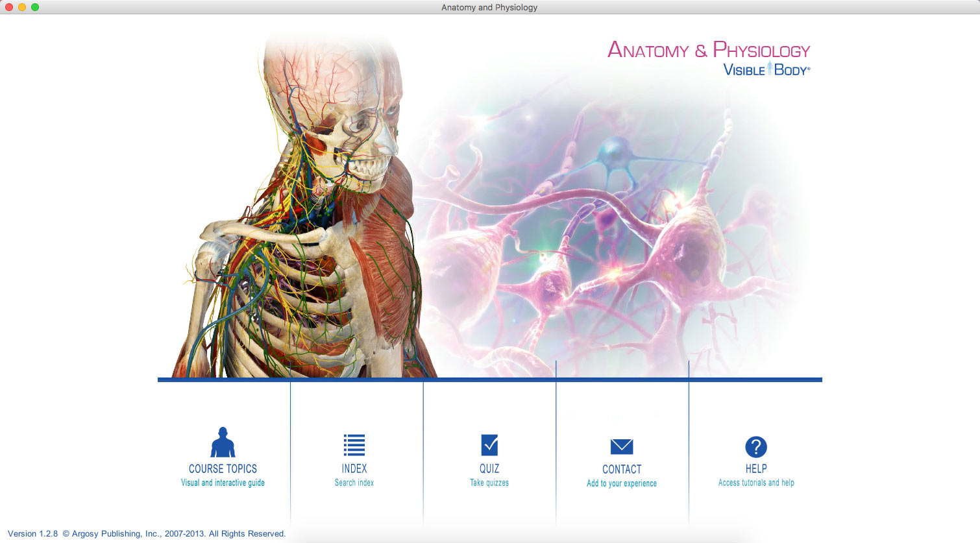The image size is (980, 543).
Task: Click the version and copyright text
Action: pyautogui.click(x=147, y=533)
